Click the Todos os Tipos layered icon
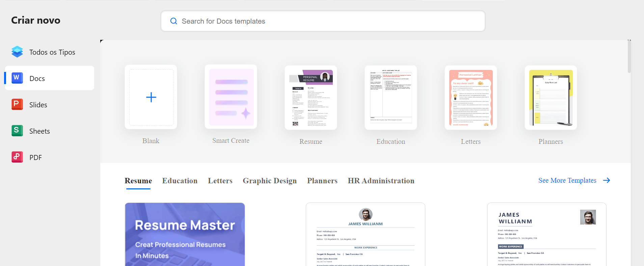 click(17, 52)
